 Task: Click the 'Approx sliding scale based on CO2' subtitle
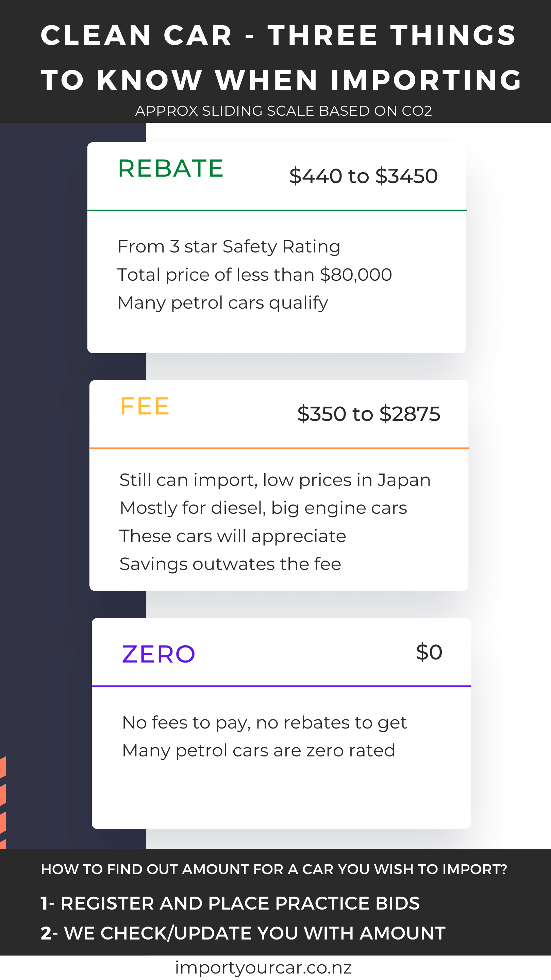284,111
